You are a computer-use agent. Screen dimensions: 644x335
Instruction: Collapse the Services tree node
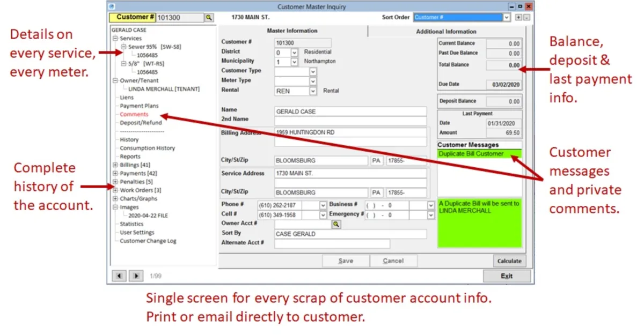(115, 39)
